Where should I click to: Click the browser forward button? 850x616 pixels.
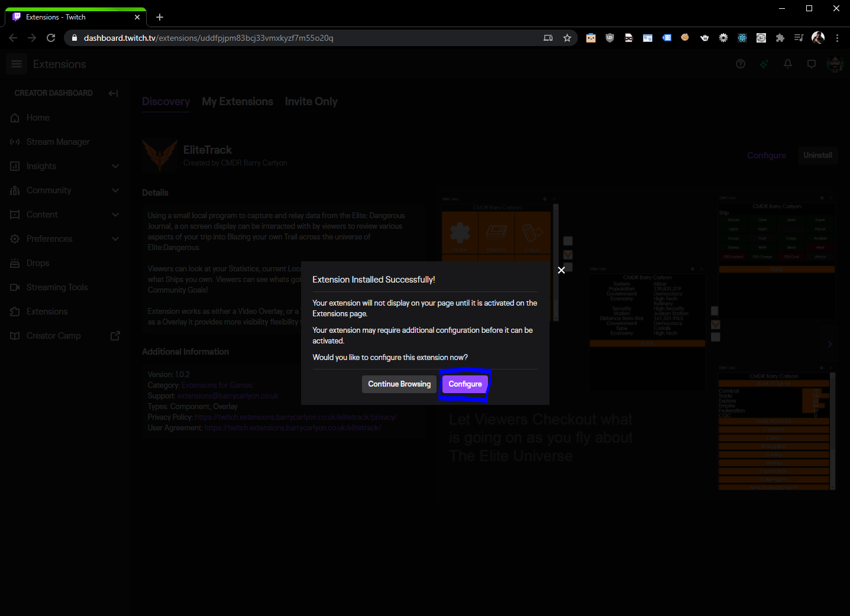(32, 38)
